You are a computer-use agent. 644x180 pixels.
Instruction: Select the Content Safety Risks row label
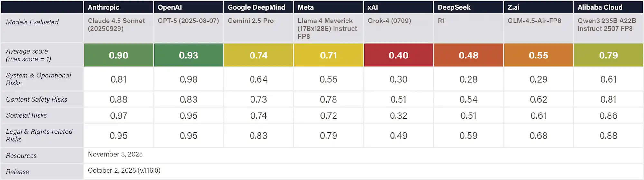coord(37,99)
